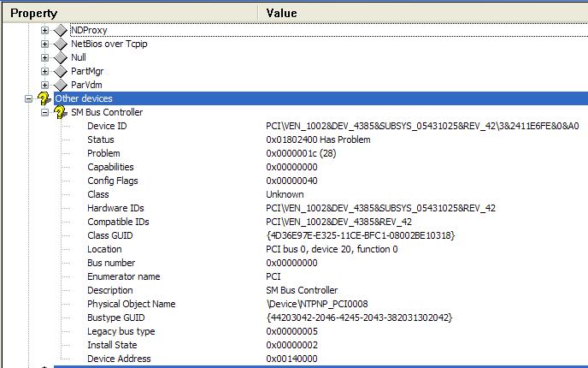Viewport: 588px width, 368px height.
Task: Click the SM Bus Controller warning icon
Action: coord(61,112)
